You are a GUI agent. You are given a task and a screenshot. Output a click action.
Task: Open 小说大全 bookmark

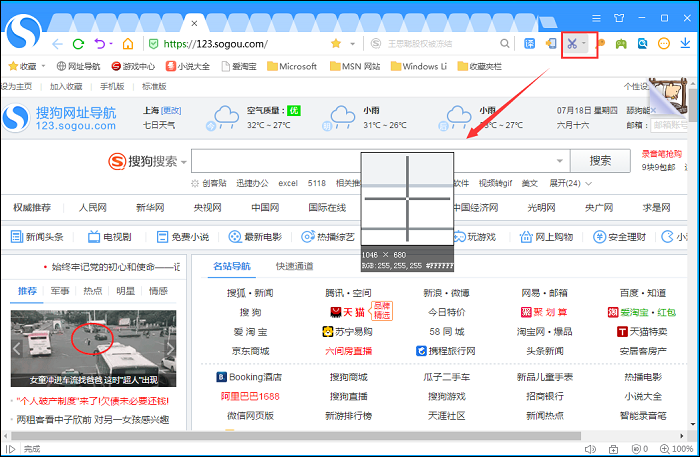point(188,66)
